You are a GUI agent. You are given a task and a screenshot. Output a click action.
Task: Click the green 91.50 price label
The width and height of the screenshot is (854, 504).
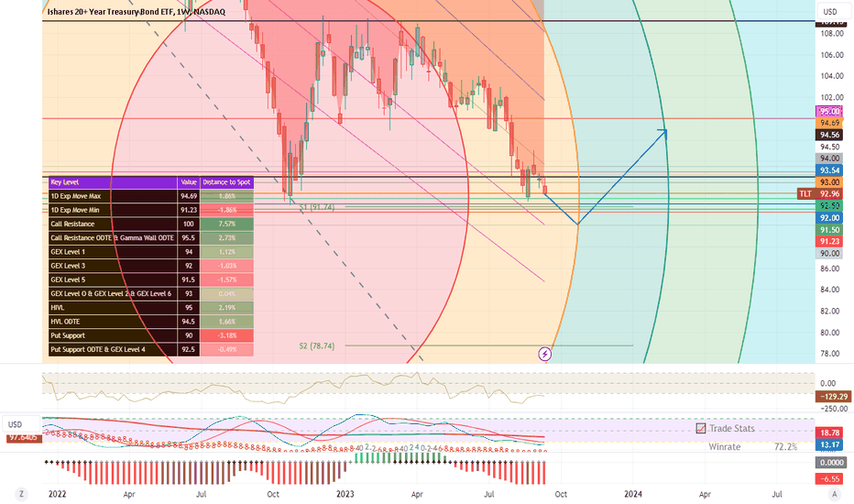coord(829,230)
